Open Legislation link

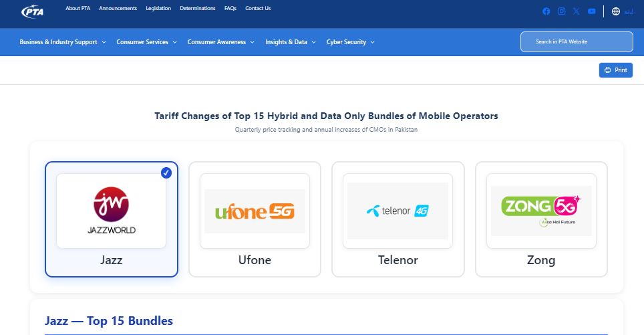pos(158,8)
